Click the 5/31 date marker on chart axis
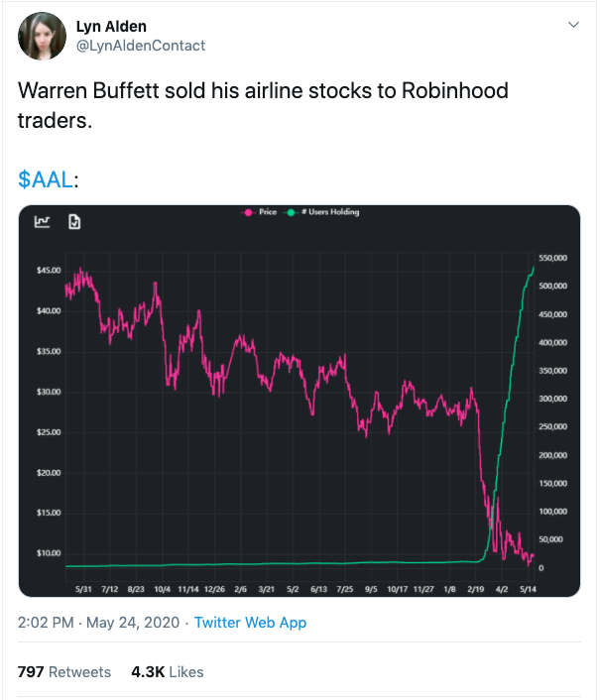The height and width of the screenshot is (700, 600). point(83,589)
